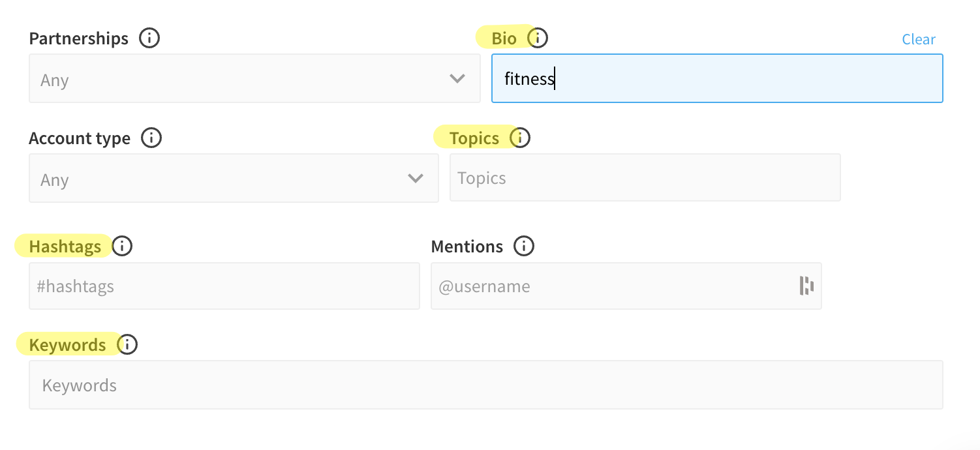Image resolution: width=980 pixels, height=450 pixels.
Task: Click the Hashtags info icon
Action: 122,247
